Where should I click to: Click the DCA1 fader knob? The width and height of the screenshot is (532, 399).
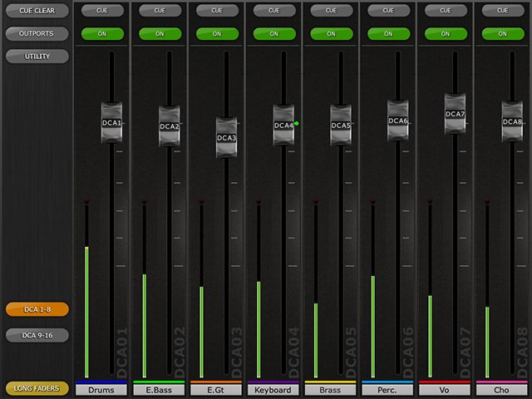112,123
